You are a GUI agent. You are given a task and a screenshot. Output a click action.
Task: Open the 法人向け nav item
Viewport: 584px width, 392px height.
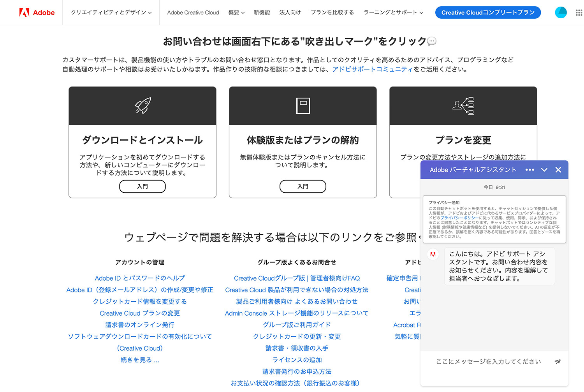[x=290, y=12]
